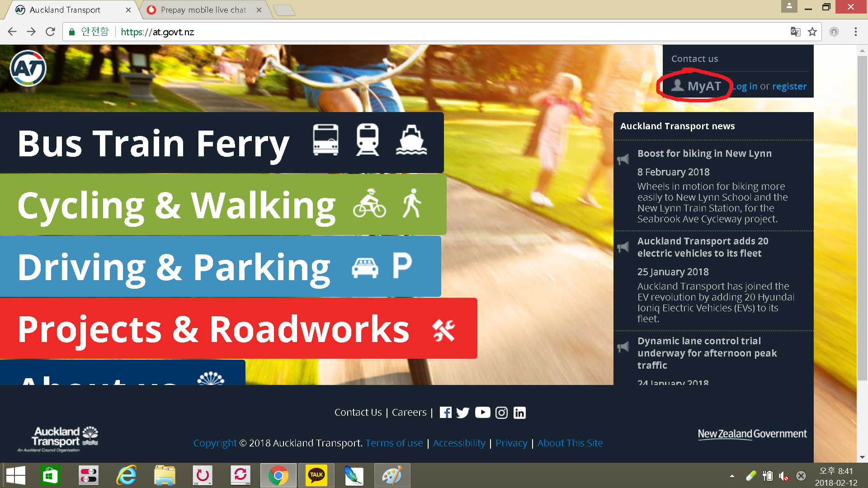Open the YouTube icon in footer
This screenshot has height=488, width=868.
pyautogui.click(x=482, y=413)
